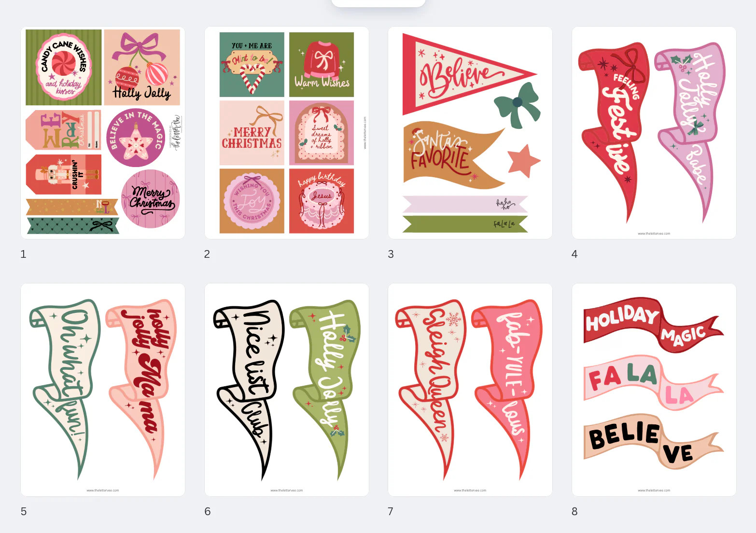Image resolution: width=756 pixels, height=533 pixels.
Task: Select page 8 with Holiday Magic banners
Action: [x=654, y=390]
